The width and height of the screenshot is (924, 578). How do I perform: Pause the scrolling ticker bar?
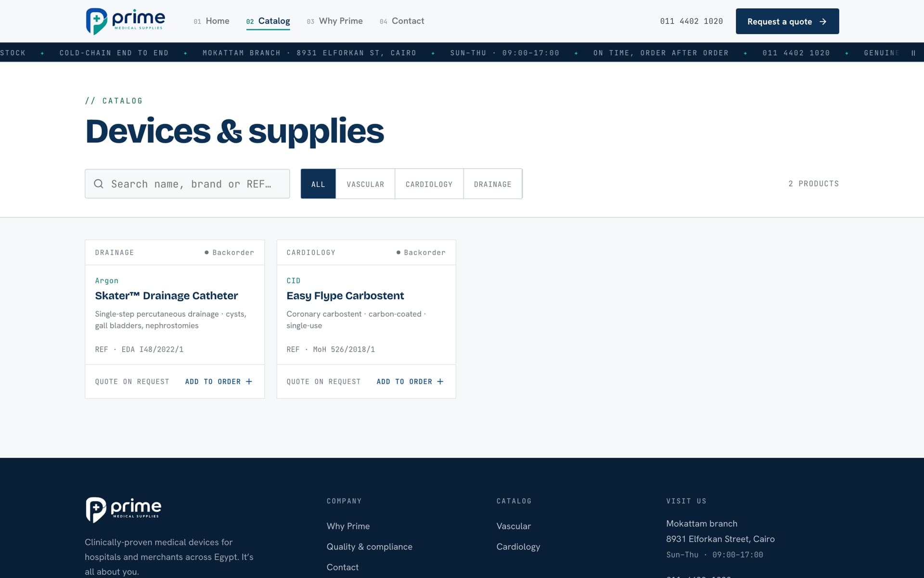(x=913, y=53)
